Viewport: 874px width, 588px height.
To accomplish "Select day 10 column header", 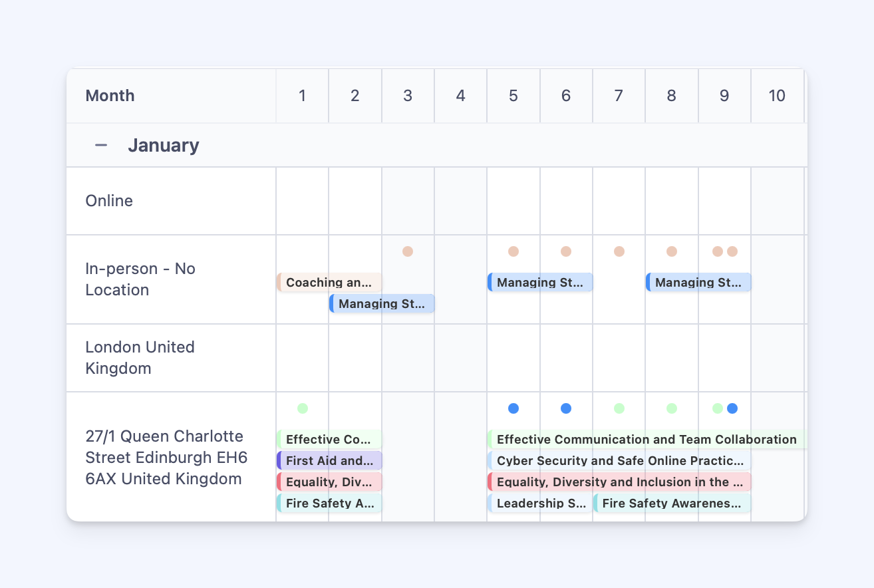I will tap(777, 96).
